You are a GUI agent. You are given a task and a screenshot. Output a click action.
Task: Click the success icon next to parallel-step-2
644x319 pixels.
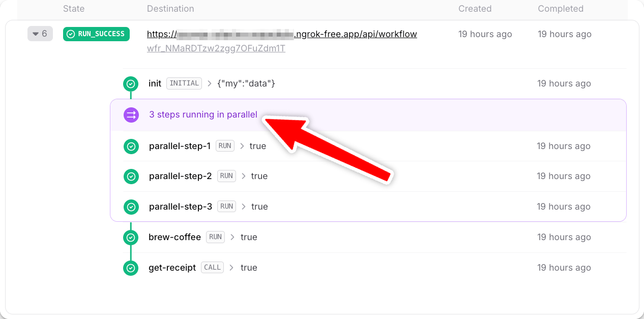tap(131, 177)
